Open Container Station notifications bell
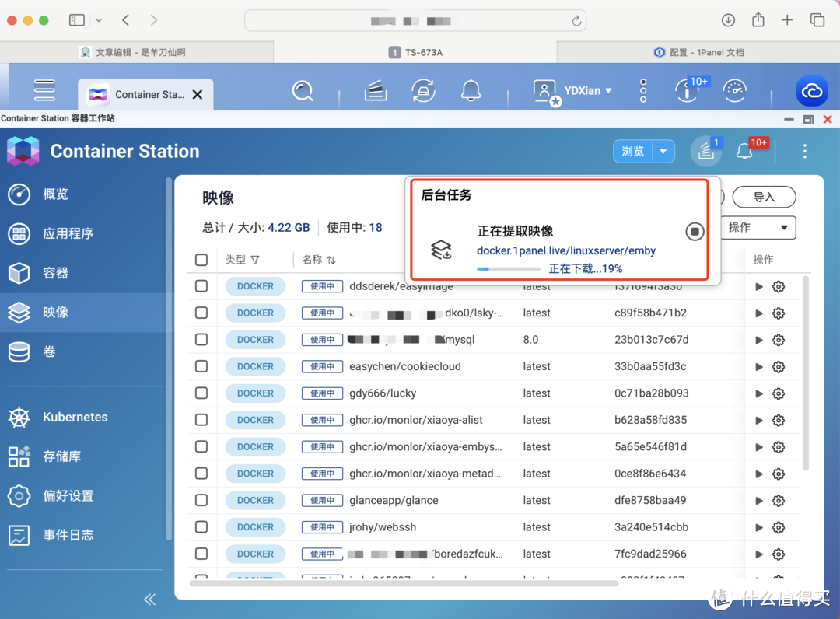This screenshot has height=619, width=840. point(745,151)
